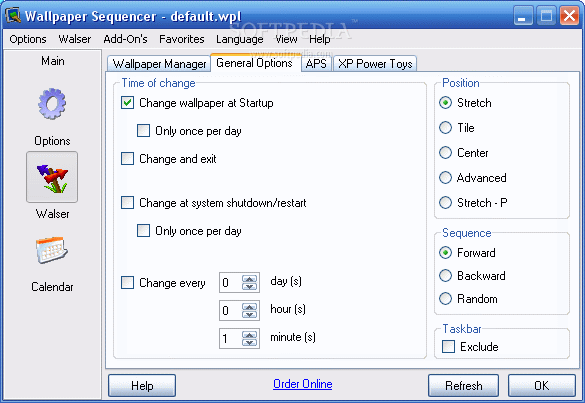Close the Wallpaper Sequencer window
The width and height of the screenshot is (585, 403).
pyautogui.click(x=569, y=16)
